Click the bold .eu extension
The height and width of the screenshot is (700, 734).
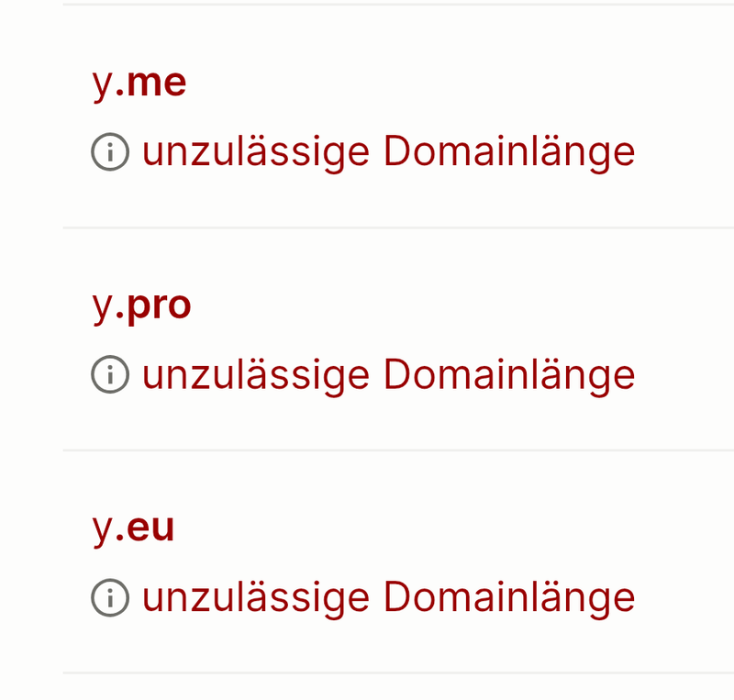(146, 528)
